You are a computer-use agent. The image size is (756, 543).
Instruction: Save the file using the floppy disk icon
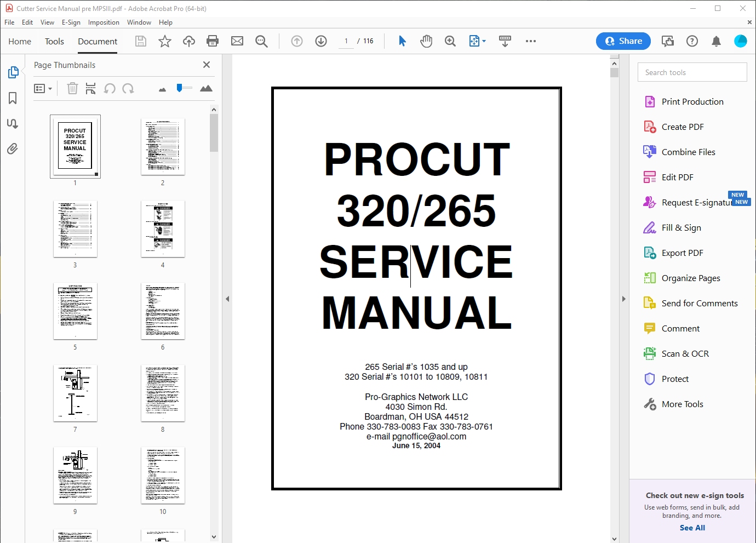(141, 41)
